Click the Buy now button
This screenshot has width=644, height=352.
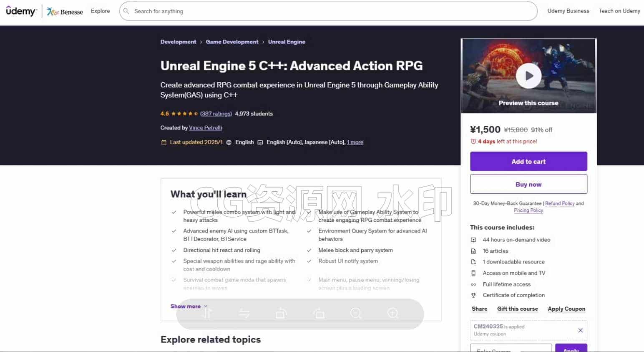pos(528,184)
